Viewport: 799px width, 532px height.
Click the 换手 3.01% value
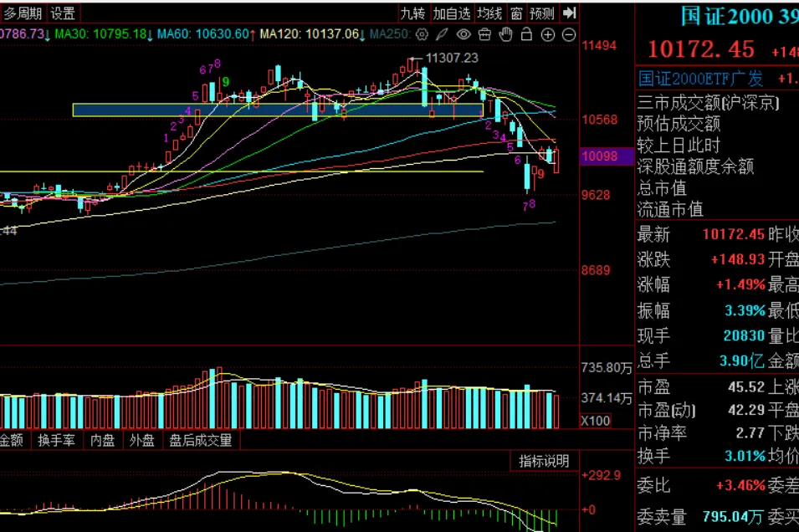pos(745,456)
